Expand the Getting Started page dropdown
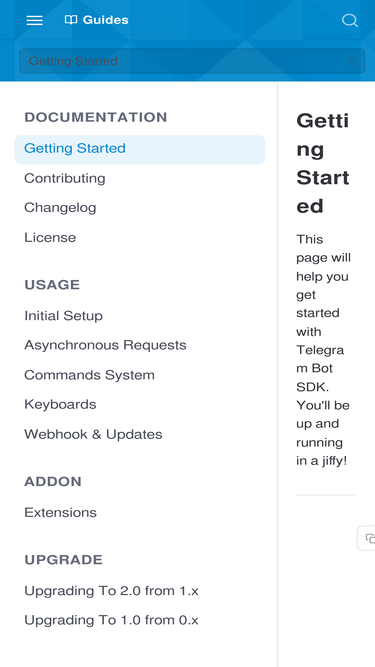The image size is (375, 667). (192, 61)
